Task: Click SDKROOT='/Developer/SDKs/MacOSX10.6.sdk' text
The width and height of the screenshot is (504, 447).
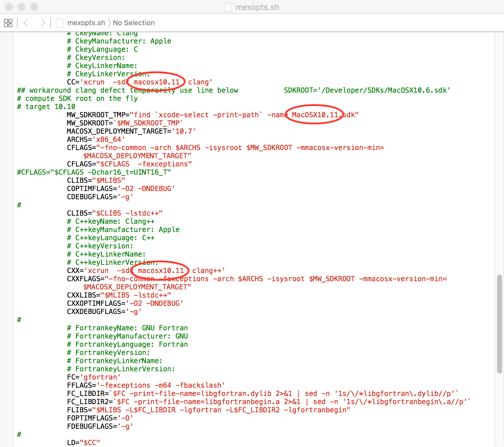Action: [367, 90]
